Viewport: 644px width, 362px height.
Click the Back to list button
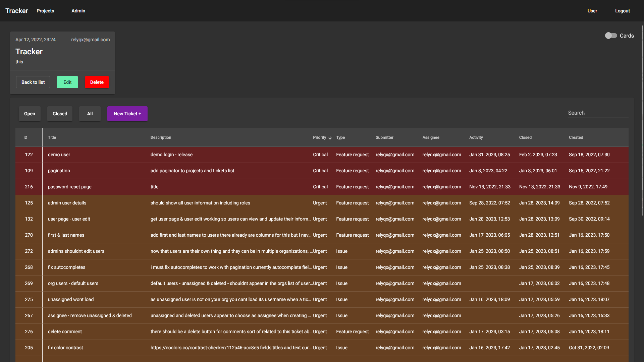[x=33, y=82]
